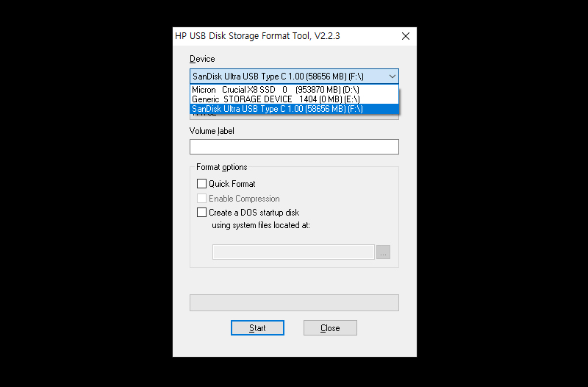
Task: Enable the Quick Format checkbox
Action: coord(202,184)
